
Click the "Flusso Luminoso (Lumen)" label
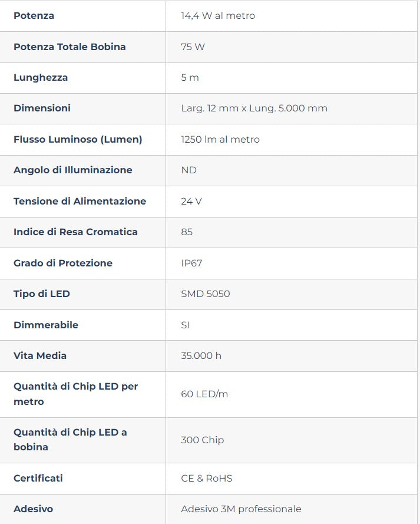pos(78,139)
